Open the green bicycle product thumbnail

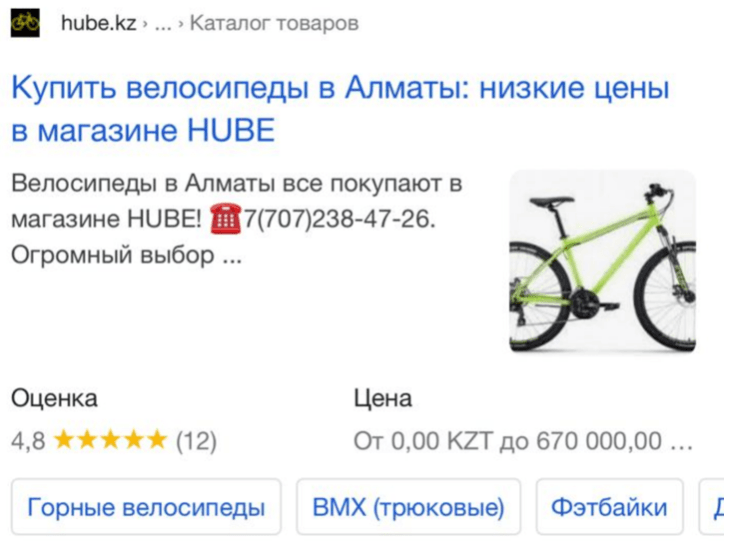coord(602,261)
